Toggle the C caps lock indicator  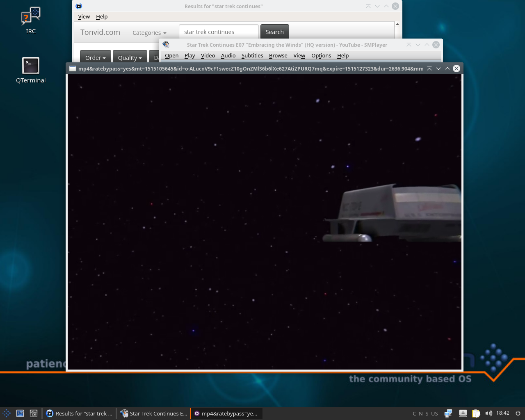[x=414, y=413]
